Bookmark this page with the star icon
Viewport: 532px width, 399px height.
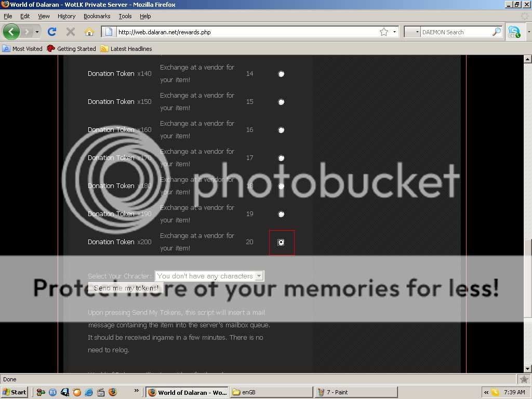[384, 32]
